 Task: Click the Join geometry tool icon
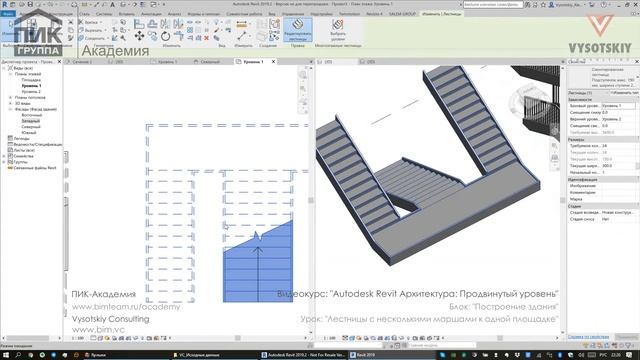82,38
